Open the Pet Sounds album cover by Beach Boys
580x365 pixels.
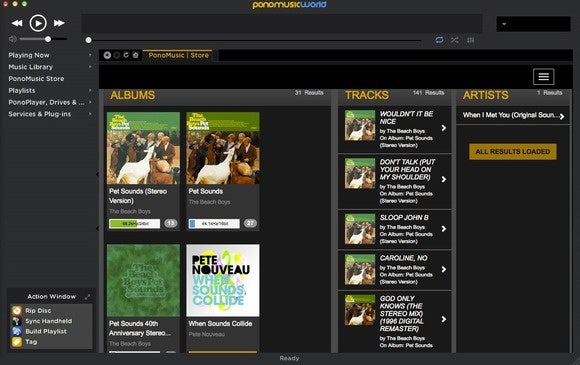tap(223, 148)
